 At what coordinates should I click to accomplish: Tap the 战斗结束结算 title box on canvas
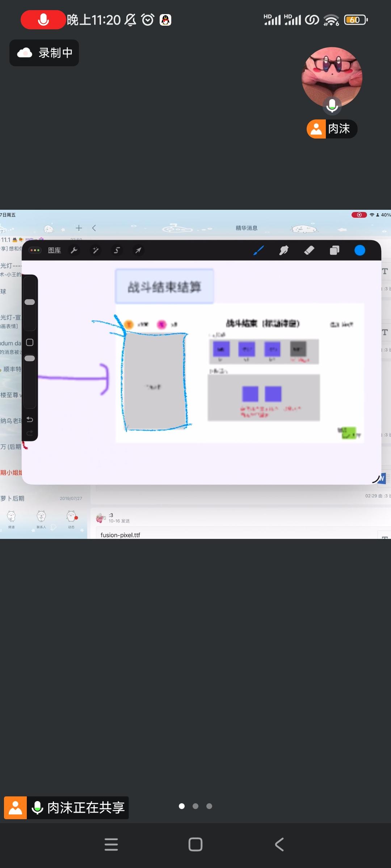pyautogui.click(x=164, y=286)
